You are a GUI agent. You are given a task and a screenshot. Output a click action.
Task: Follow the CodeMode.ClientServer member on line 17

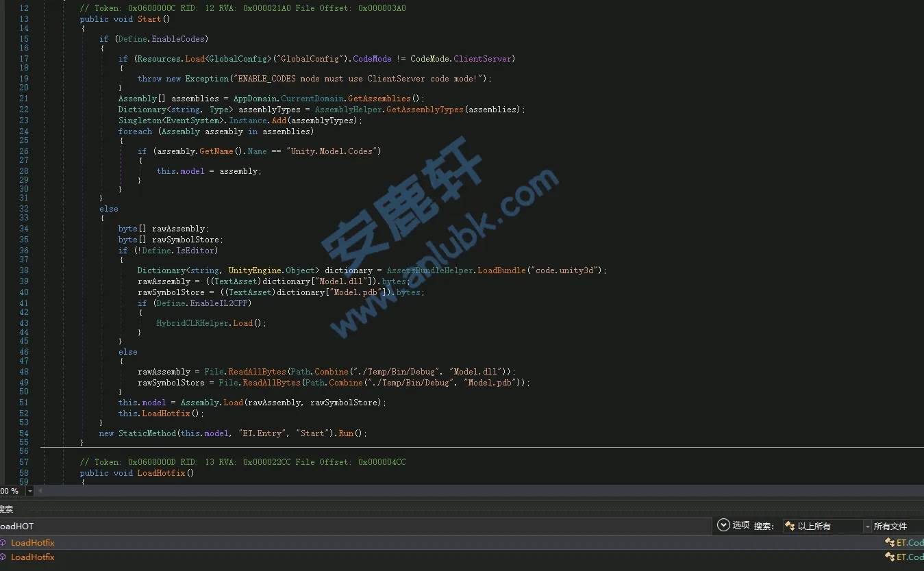[x=484, y=59]
